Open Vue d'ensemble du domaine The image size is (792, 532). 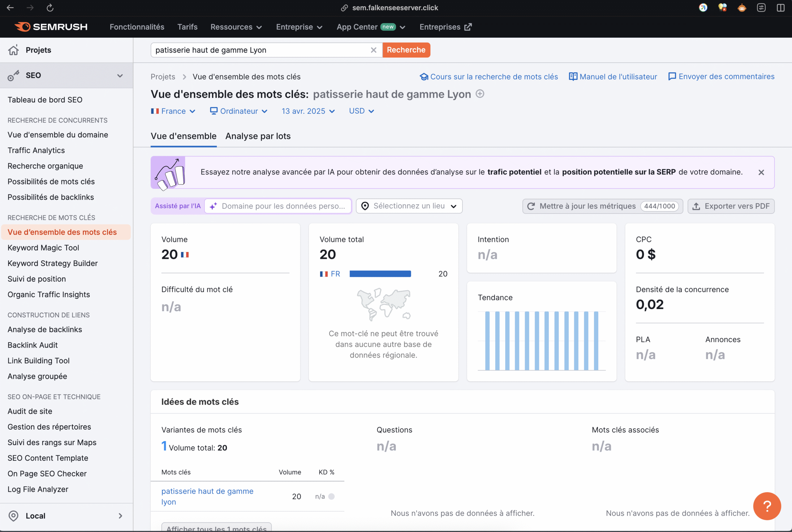58,135
